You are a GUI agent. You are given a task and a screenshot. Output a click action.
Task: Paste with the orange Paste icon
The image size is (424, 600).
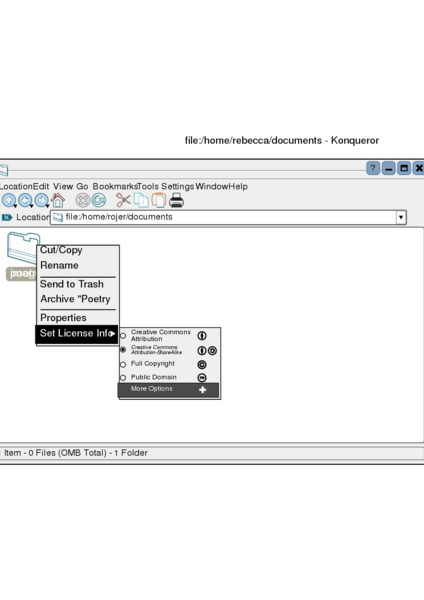(x=158, y=200)
